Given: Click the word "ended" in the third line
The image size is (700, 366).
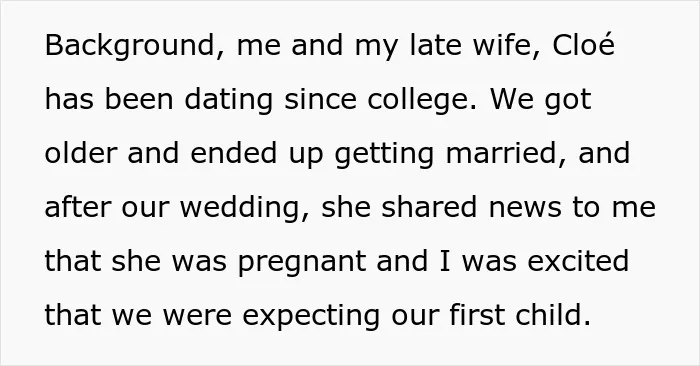Looking at the screenshot, I should click(x=233, y=153).
